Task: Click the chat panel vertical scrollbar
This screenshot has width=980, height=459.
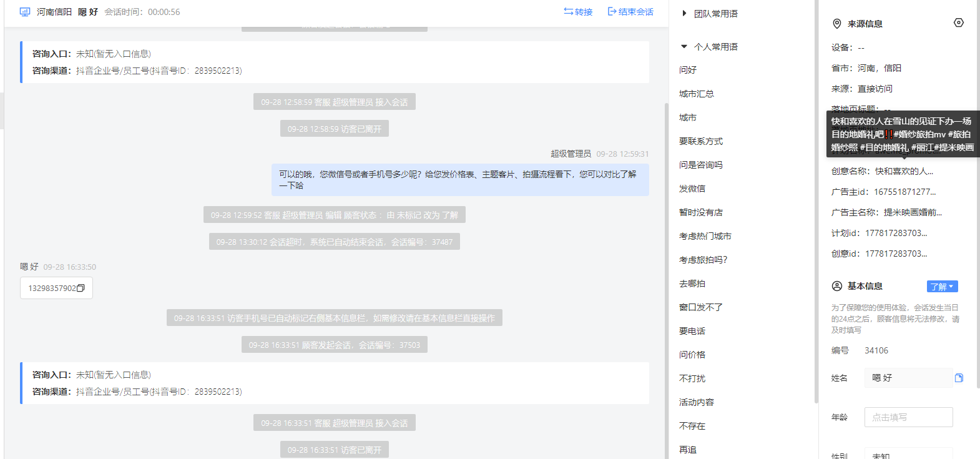Action: click(667, 281)
